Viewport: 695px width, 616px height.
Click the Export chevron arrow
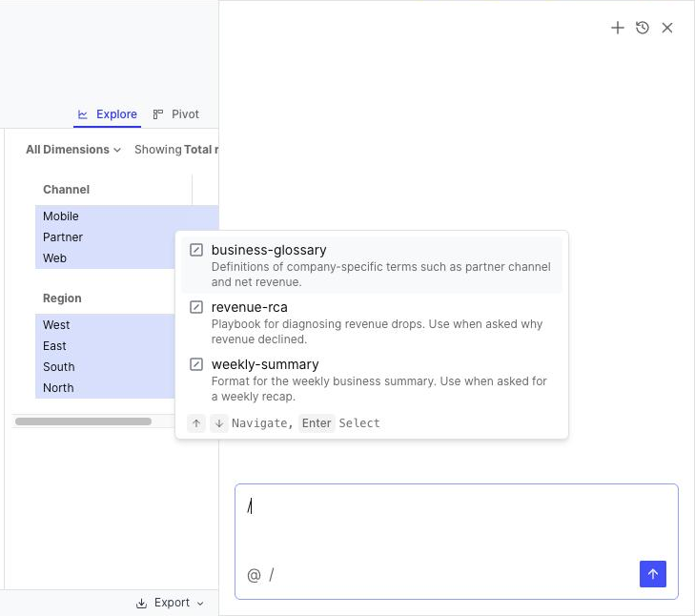[x=200, y=604]
